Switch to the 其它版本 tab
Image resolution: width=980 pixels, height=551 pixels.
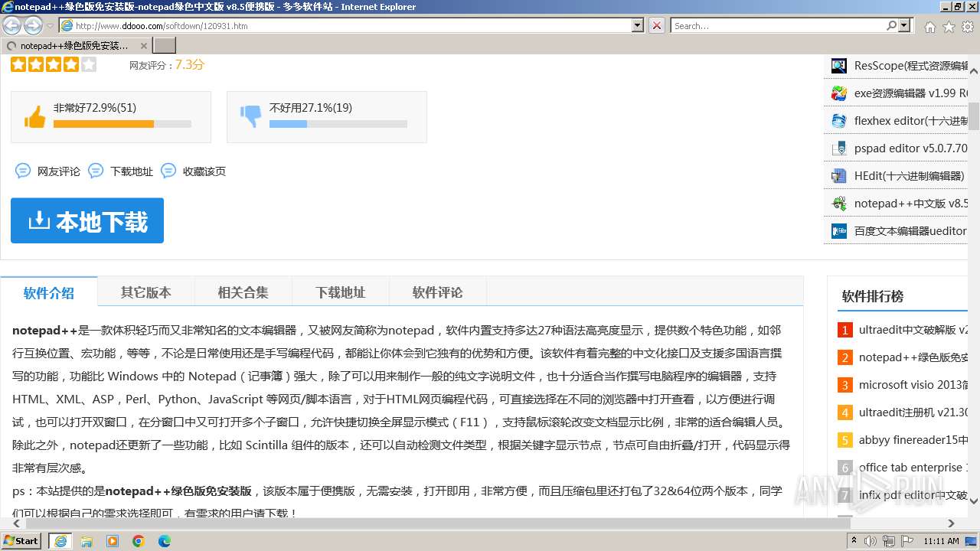point(145,292)
